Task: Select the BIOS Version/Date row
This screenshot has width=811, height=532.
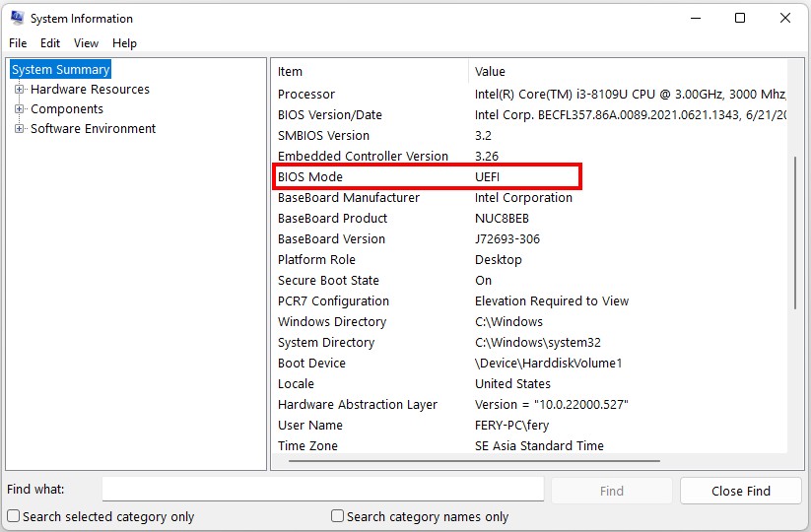Action: 529,115
